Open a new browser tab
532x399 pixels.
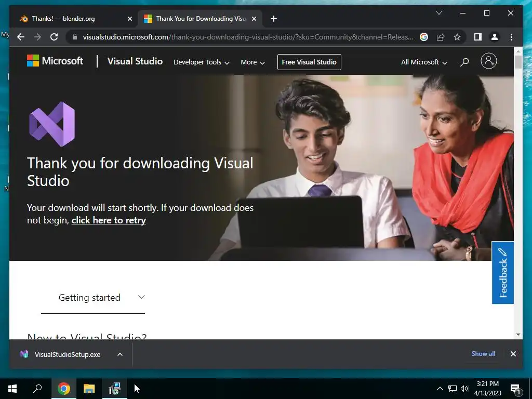pyautogui.click(x=274, y=19)
